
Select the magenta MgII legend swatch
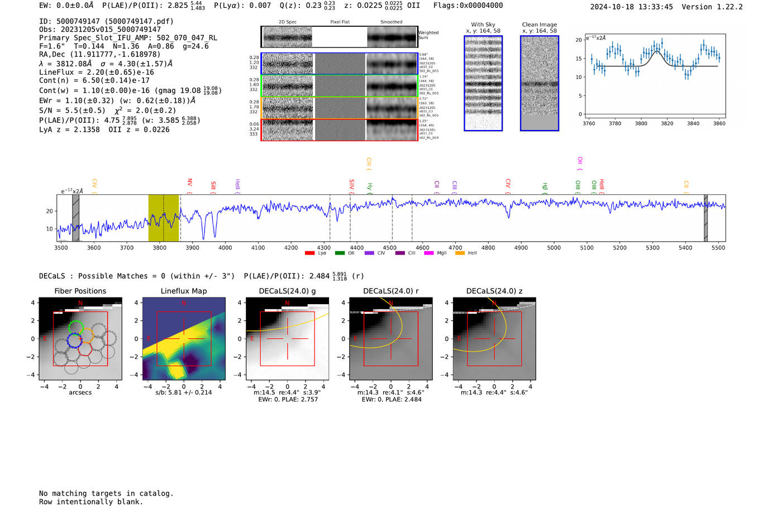(x=429, y=253)
